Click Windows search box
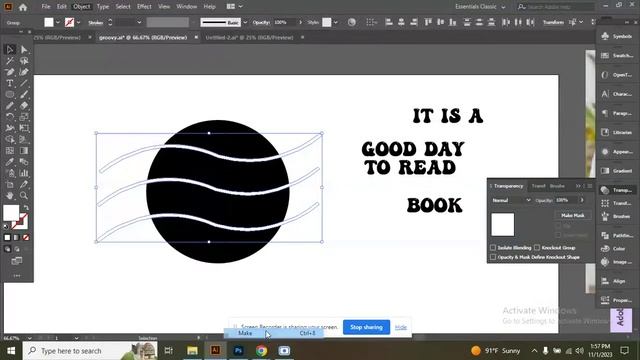This screenshot has width=640, height=360. point(90,351)
